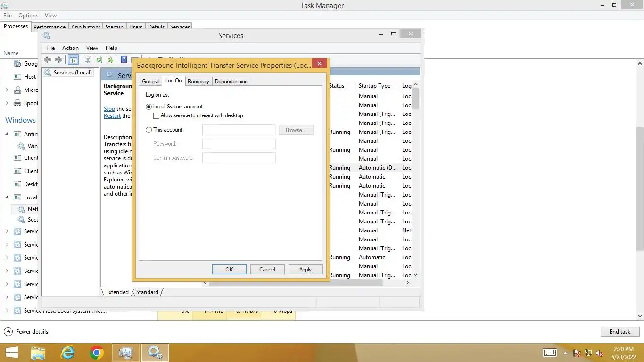644x362 pixels.
Task: Click the Restart service link
Action: pos(112,116)
